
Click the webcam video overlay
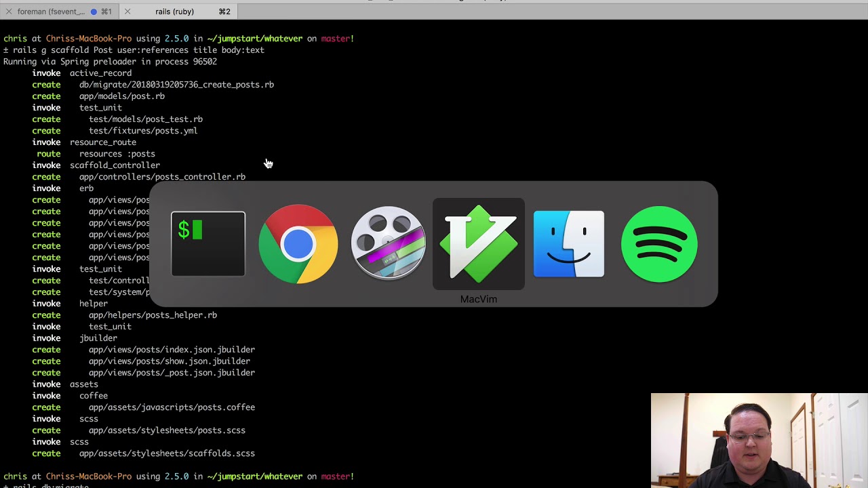[x=759, y=441]
